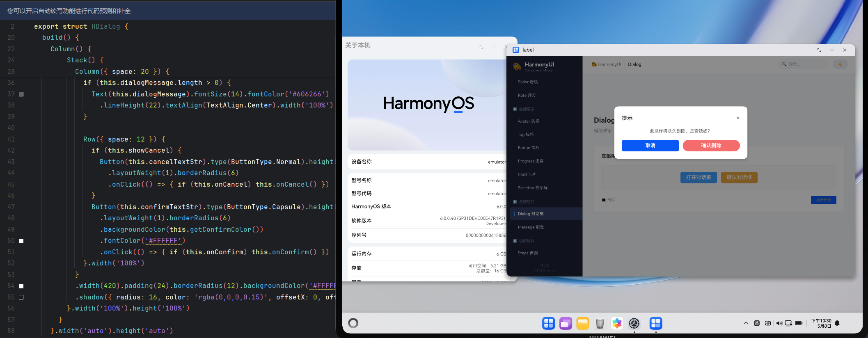Open the purple multi-window app in the dock

click(566, 323)
